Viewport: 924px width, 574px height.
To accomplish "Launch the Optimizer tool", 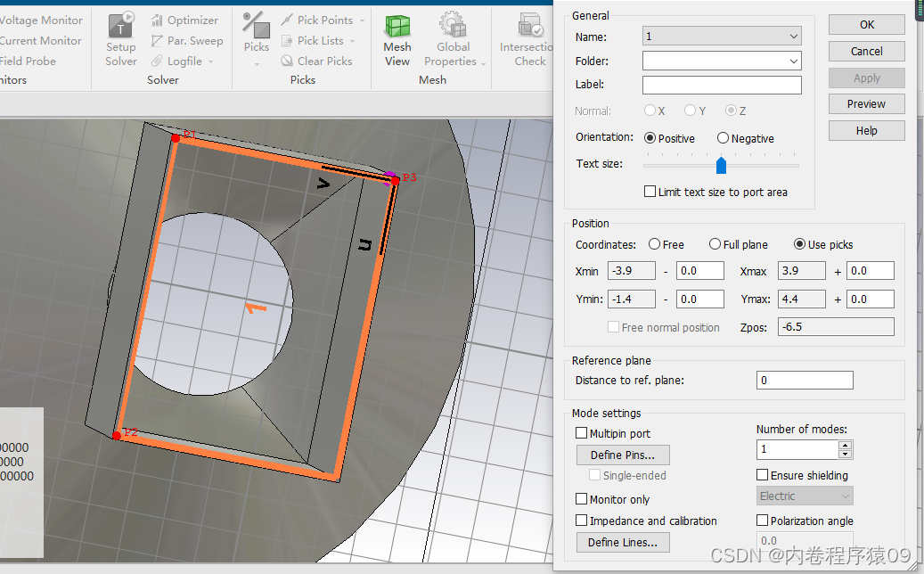I will [184, 20].
